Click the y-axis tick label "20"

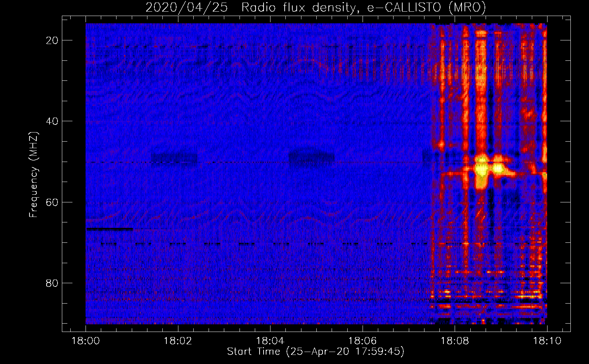tap(52, 40)
